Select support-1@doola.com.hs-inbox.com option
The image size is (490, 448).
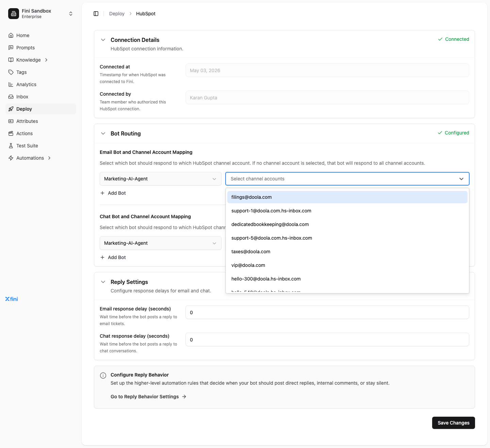tap(347, 211)
